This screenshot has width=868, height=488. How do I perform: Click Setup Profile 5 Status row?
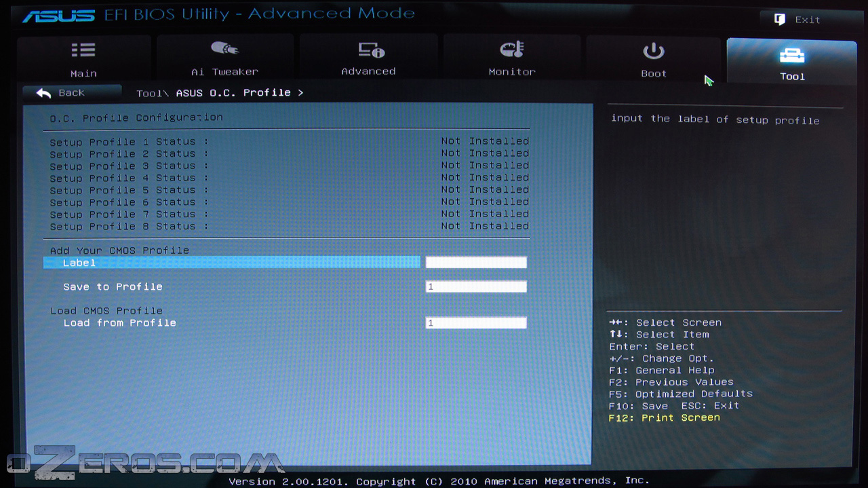[290, 191]
